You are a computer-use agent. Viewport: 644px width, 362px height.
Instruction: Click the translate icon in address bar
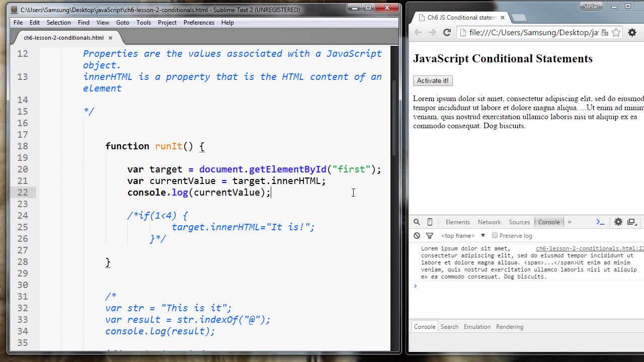605,32
